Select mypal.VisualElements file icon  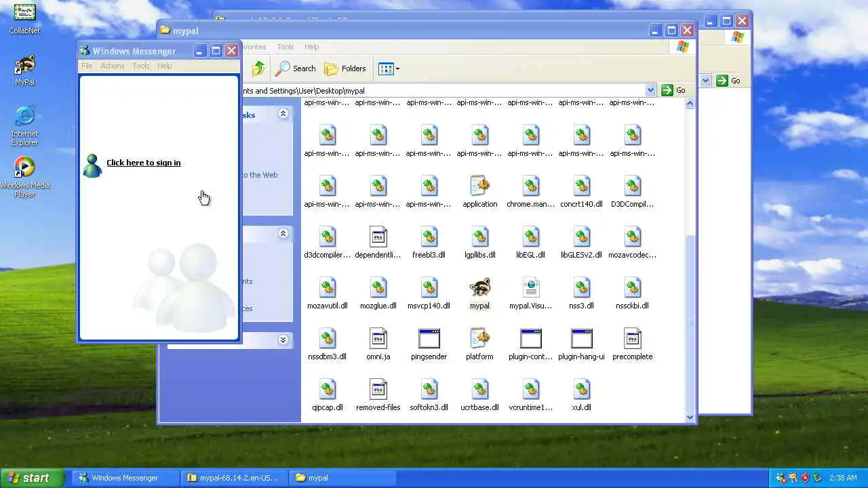tap(530, 287)
